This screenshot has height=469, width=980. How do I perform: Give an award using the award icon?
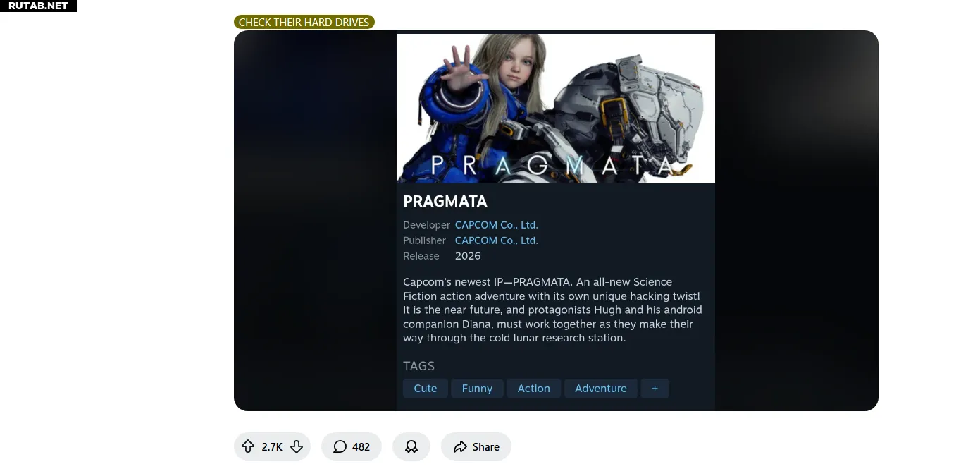(x=411, y=446)
